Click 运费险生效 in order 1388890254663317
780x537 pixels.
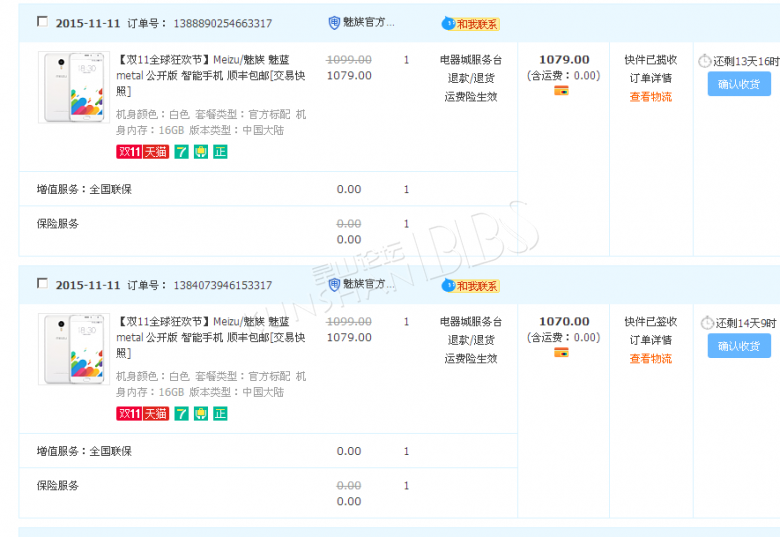(471, 97)
